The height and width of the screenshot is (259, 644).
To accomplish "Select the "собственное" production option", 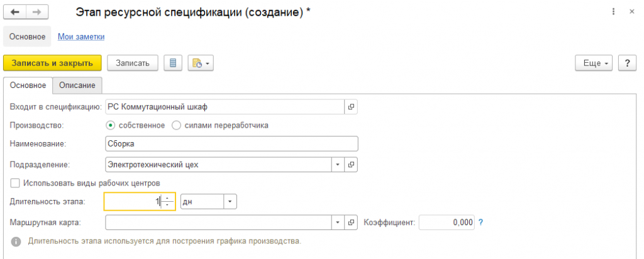I will tap(137, 125).
